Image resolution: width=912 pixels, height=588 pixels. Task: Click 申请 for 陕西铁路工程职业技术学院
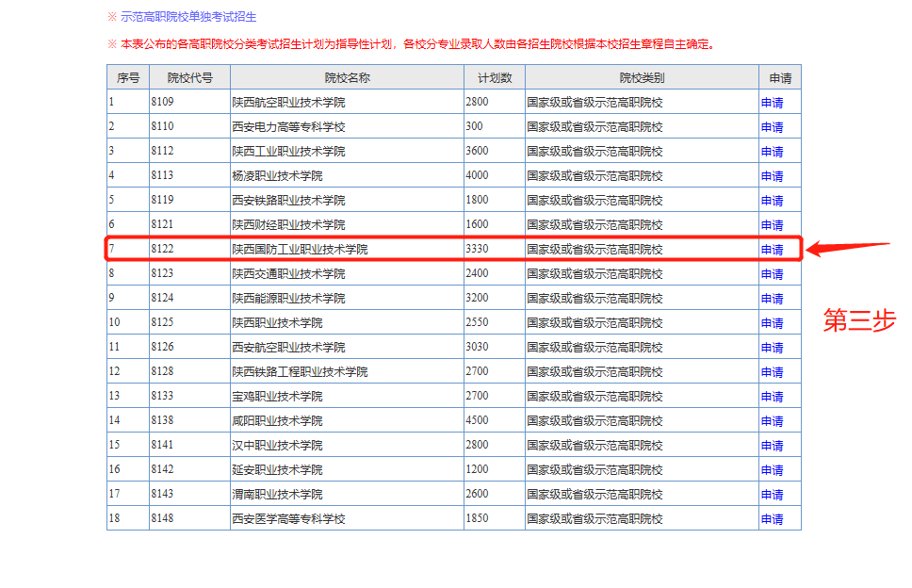(772, 371)
